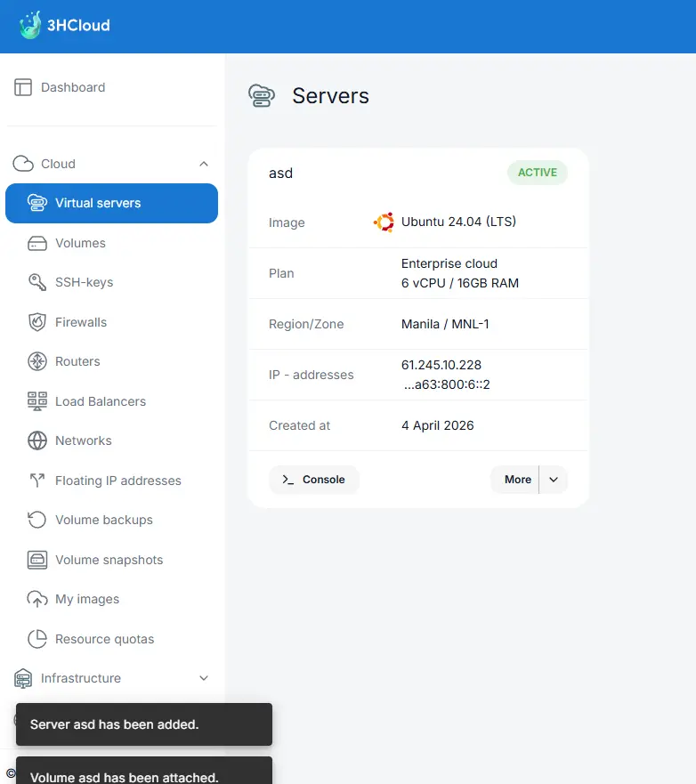The width and height of the screenshot is (696, 784).
Task: Click the Cloud section cloud icon
Action: click(x=23, y=164)
